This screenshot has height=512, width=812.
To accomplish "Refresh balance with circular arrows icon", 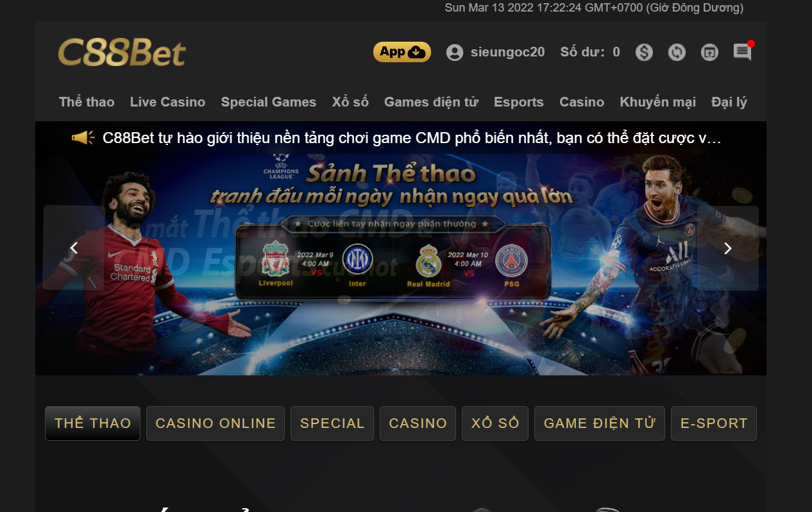I will tap(677, 53).
